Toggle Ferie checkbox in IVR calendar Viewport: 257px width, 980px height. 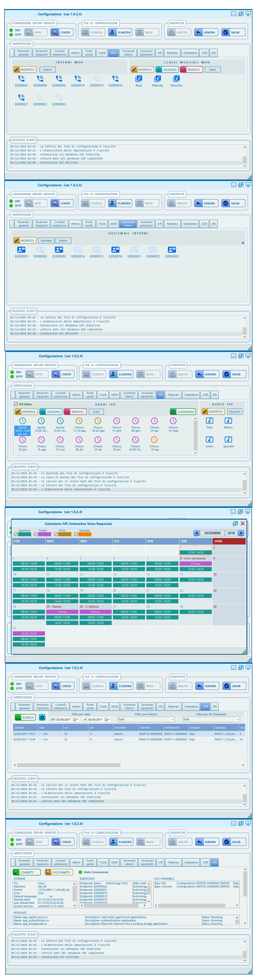(x=56, y=534)
